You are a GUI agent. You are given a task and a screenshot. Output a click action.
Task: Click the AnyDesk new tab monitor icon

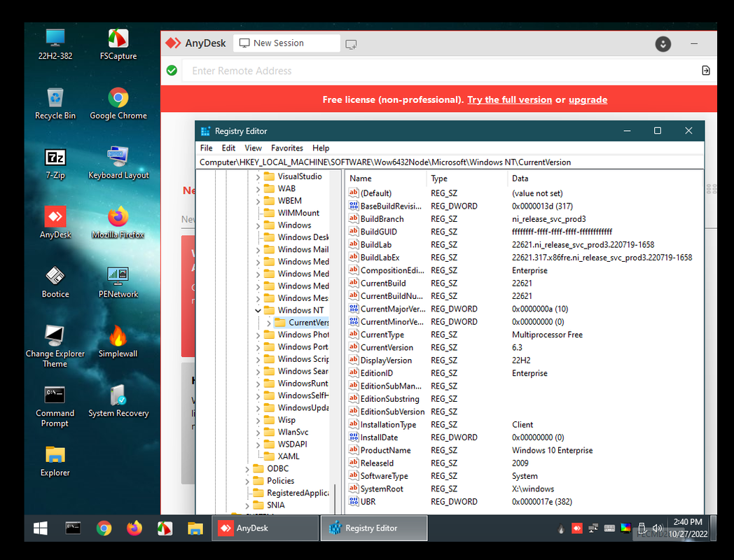(351, 44)
